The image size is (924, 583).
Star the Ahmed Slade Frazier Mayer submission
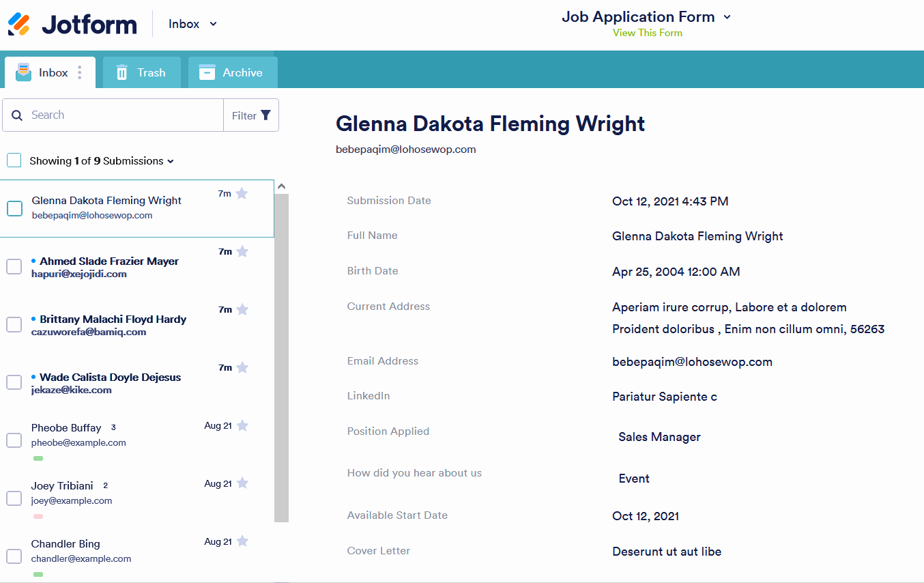coord(242,252)
